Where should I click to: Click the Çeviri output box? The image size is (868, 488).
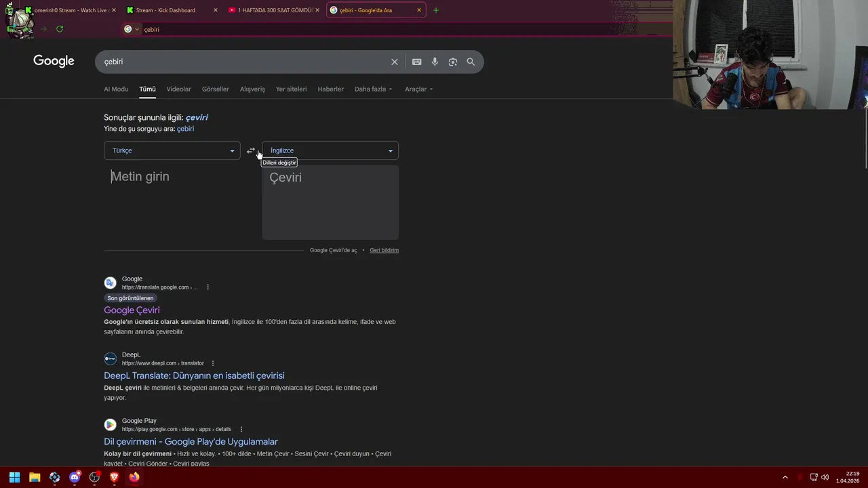coord(330,202)
